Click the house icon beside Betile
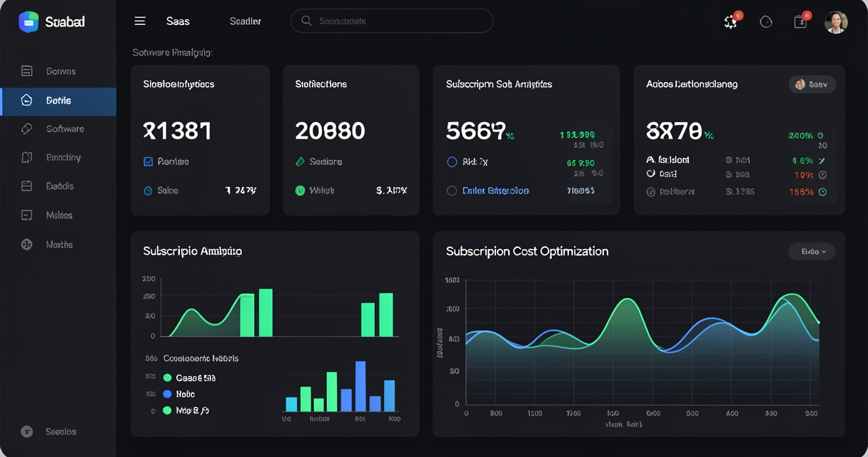 (x=27, y=101)
